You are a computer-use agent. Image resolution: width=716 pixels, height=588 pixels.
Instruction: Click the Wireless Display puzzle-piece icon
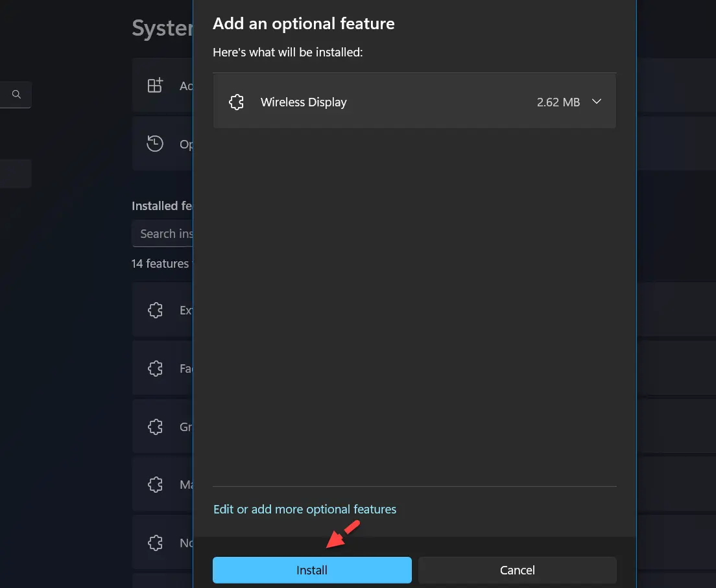(236, 102)
